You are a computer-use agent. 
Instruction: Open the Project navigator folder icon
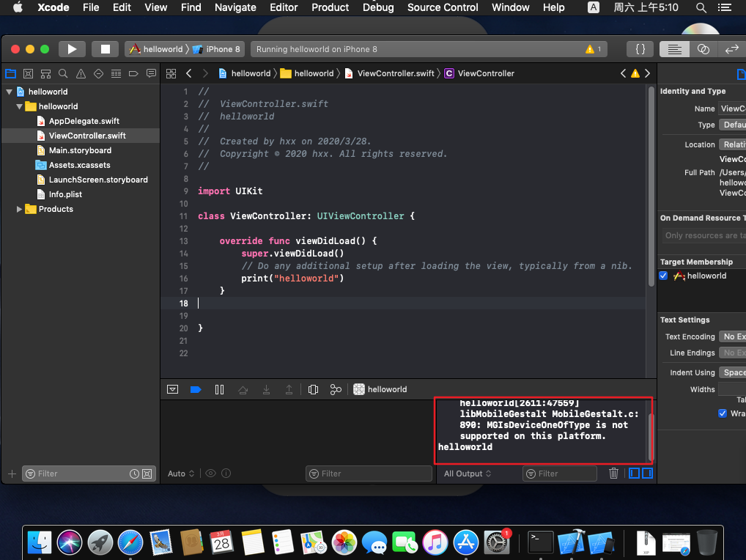pyautogui.click(x=10, y=73)
